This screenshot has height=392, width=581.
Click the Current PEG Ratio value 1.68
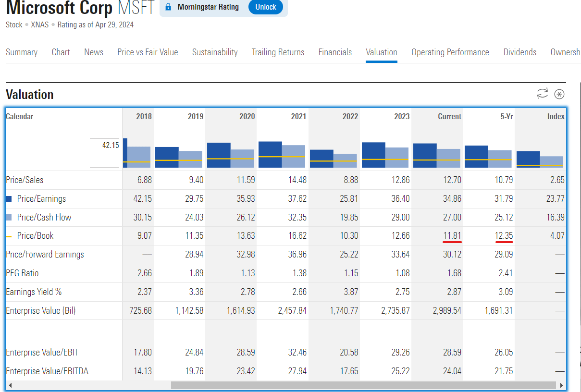[x=454, y=273]
